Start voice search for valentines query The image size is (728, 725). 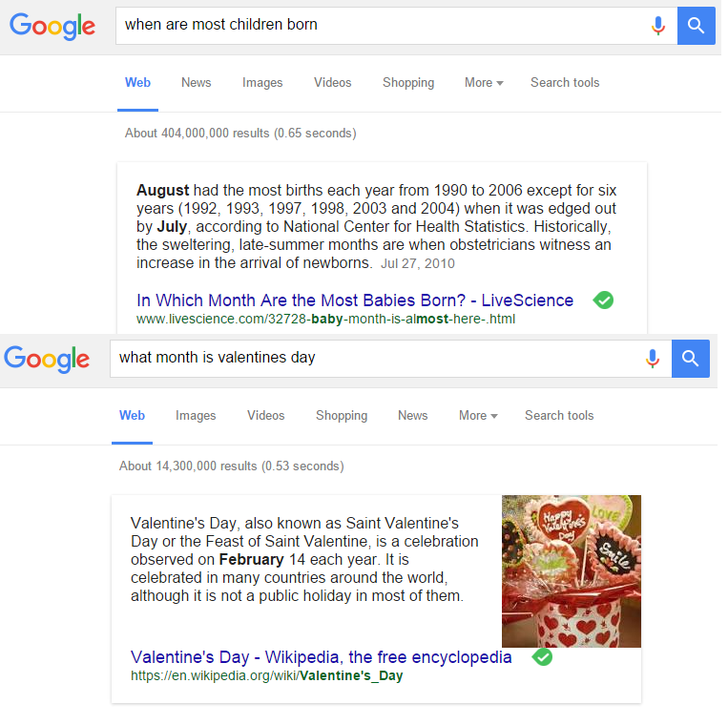point(653,359)
